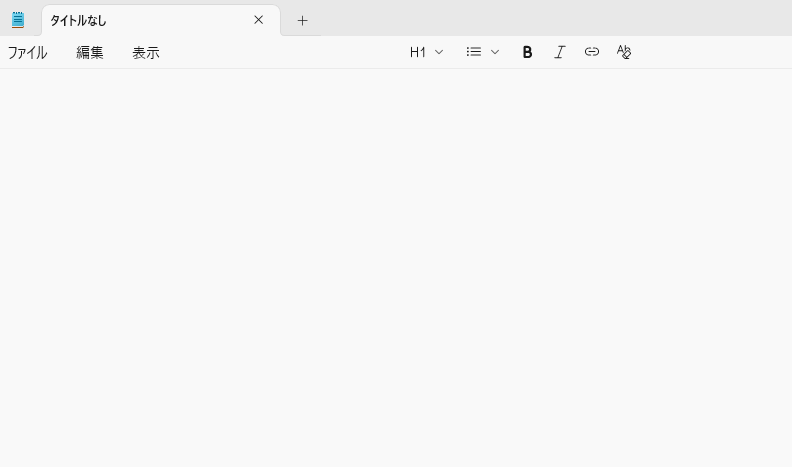Click the H1 heading button
Screen dimensions: 792x467
pos(418,52)
